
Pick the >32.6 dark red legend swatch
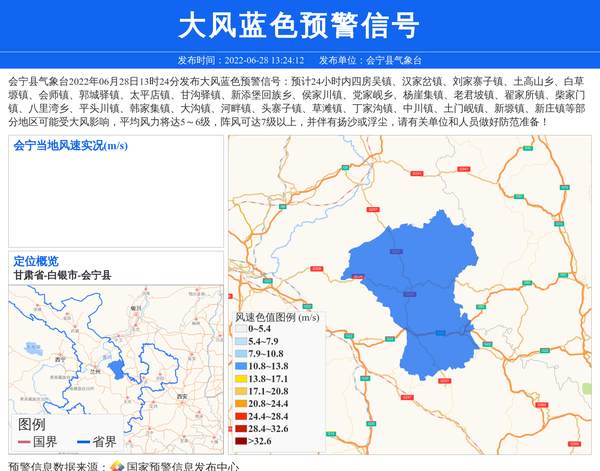pos(241,440)
